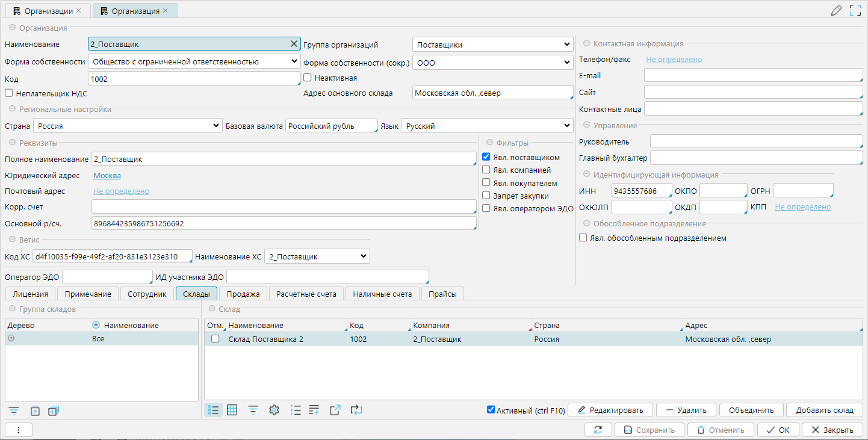Expand the Все node in warehouse group tree
This screenshot has width=868, height=440.
(10, 339)
